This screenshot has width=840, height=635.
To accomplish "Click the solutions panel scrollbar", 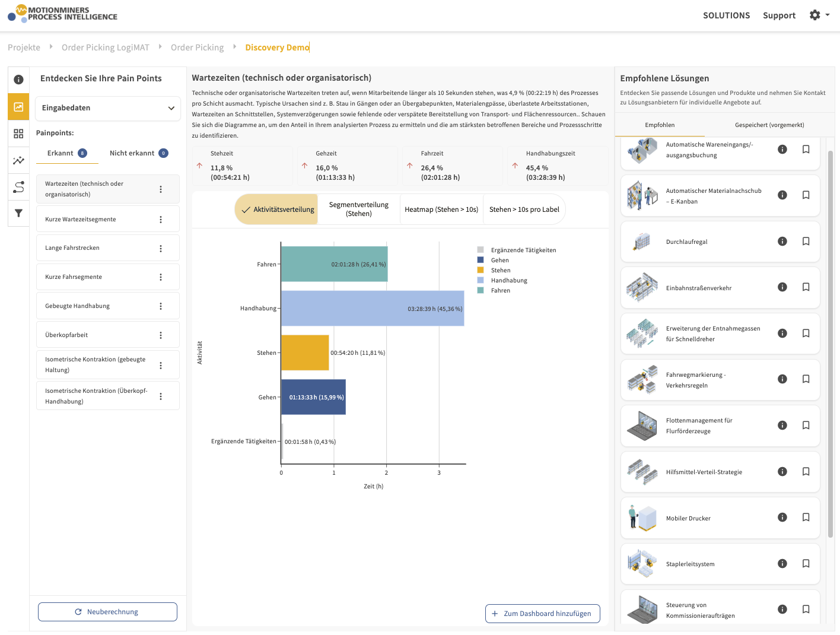I will [831, 344].
